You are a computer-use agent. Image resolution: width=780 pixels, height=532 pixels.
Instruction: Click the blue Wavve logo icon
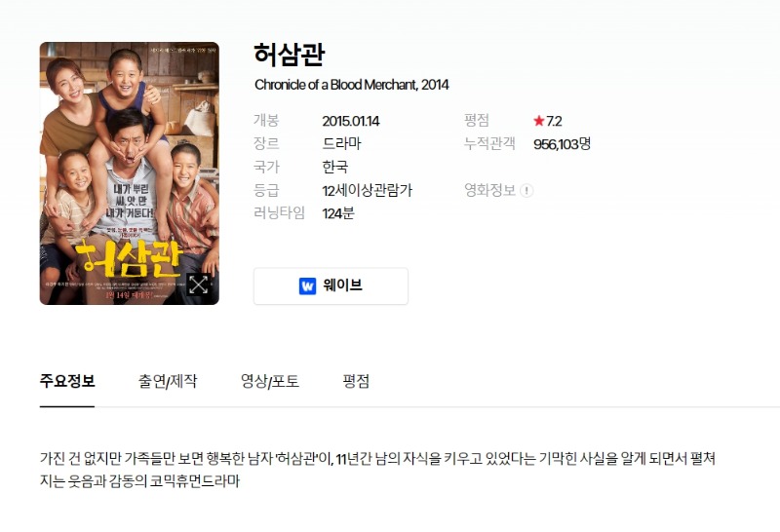[307, 285]
